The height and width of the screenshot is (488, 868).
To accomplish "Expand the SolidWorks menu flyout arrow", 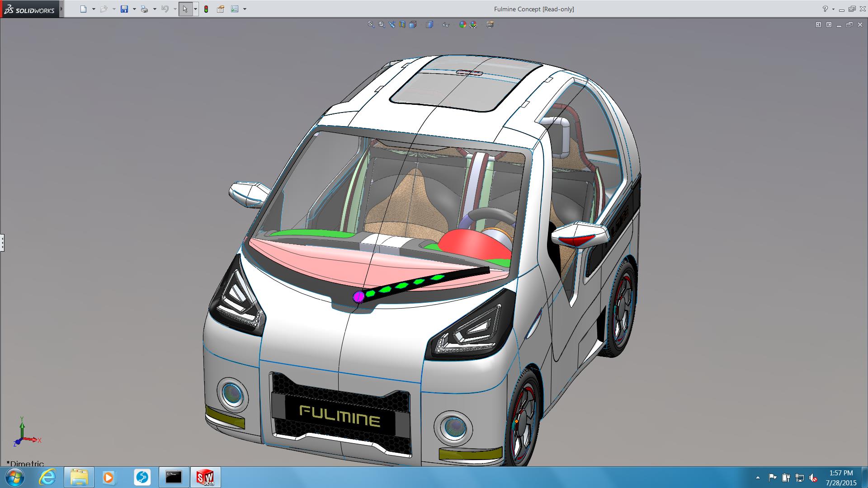I will coord(61,9).
